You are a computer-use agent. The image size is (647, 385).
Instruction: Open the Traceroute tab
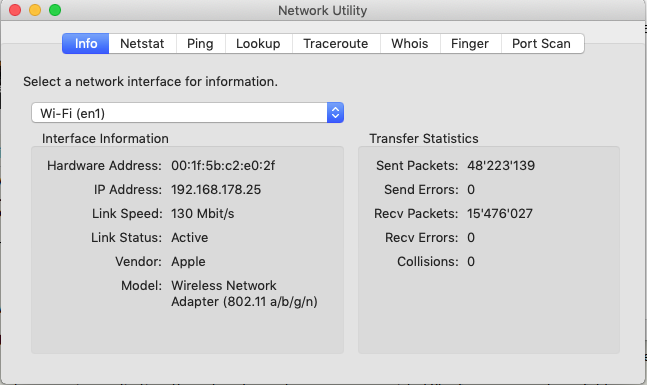point(336,43)
